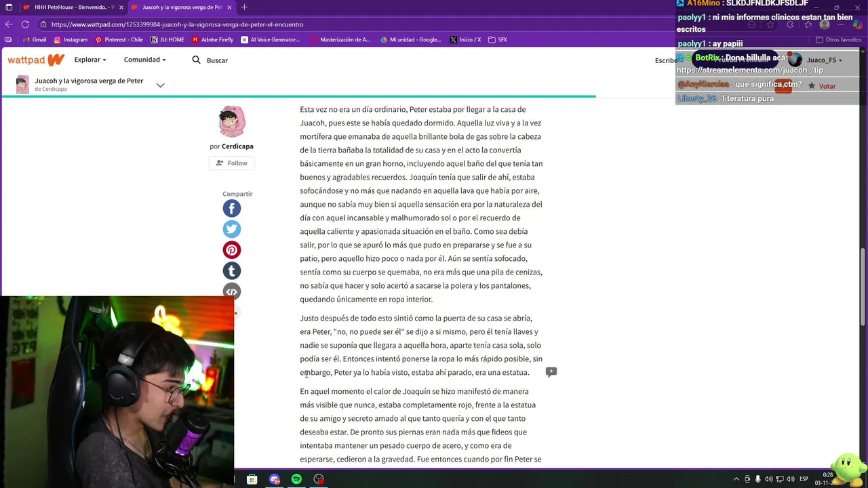The image size is (868, 488).
Task: Click the Wattpad logo
Action: [36, 60]
